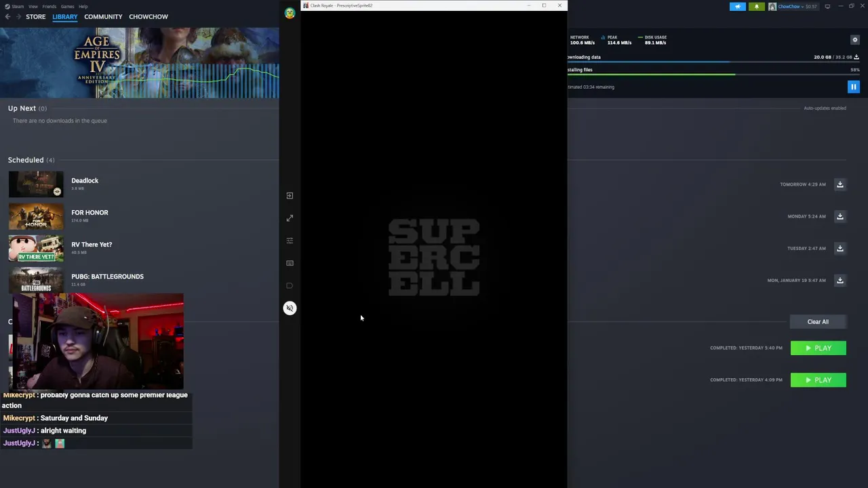Play game completed yesterday 5:40 PM
The height and width of the screenshot is (488, 868).
[818, 348]
